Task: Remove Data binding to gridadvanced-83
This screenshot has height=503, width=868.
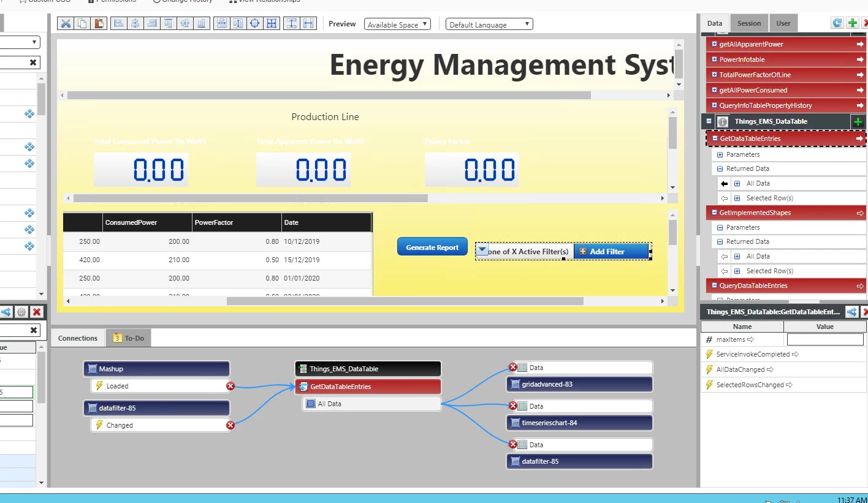Action: 512,367
